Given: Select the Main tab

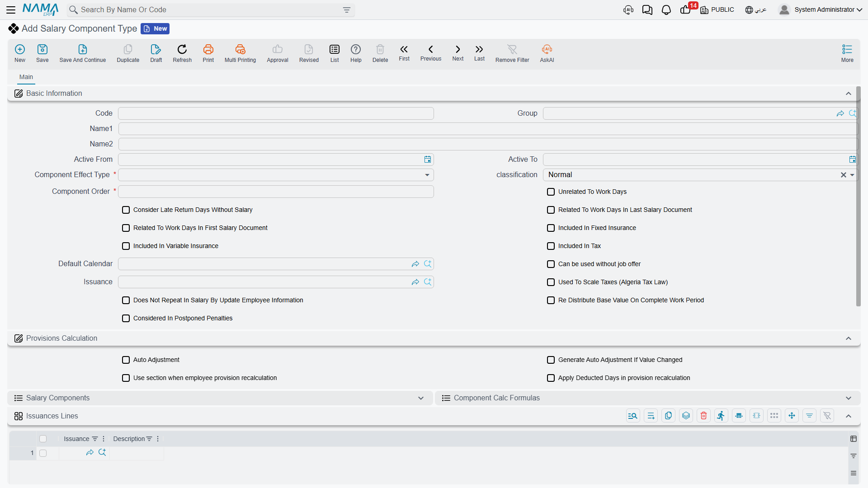Looking at the screenshot, I should point(26,77).
